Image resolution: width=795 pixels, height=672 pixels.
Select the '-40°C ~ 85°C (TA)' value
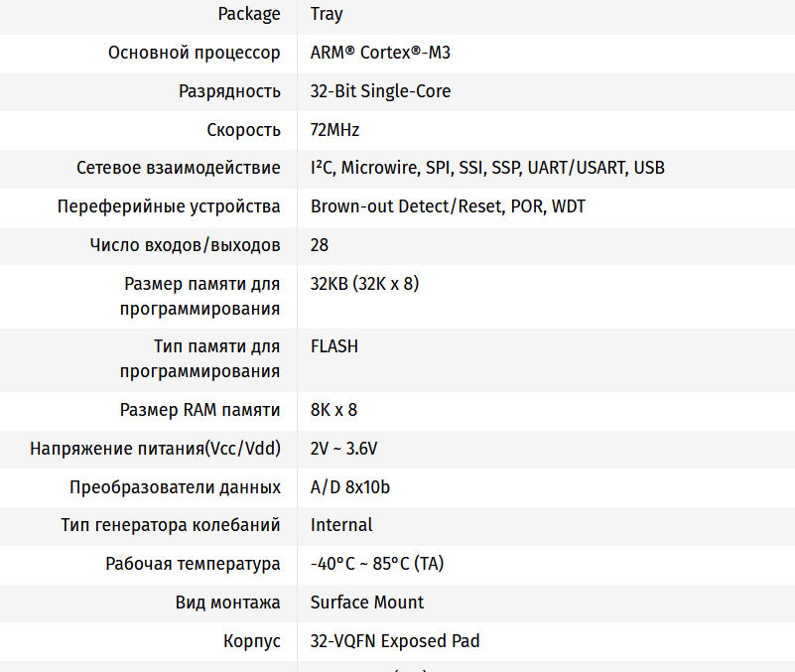coord(377,564)
